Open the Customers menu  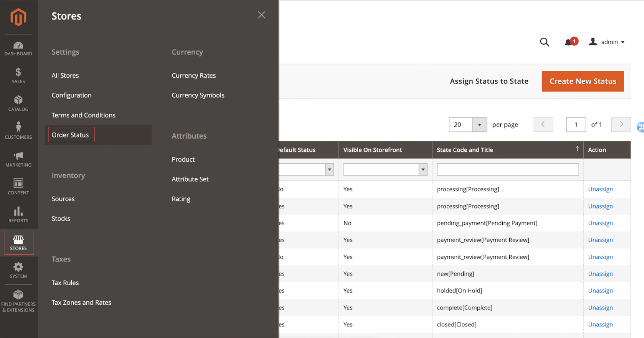(x=18, y=131)
